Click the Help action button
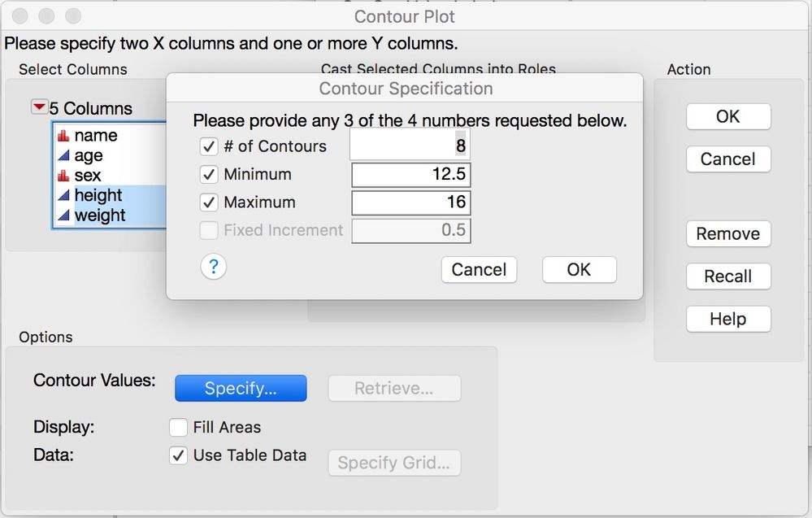This screenshot has height=518, width=812. point(728,319)
